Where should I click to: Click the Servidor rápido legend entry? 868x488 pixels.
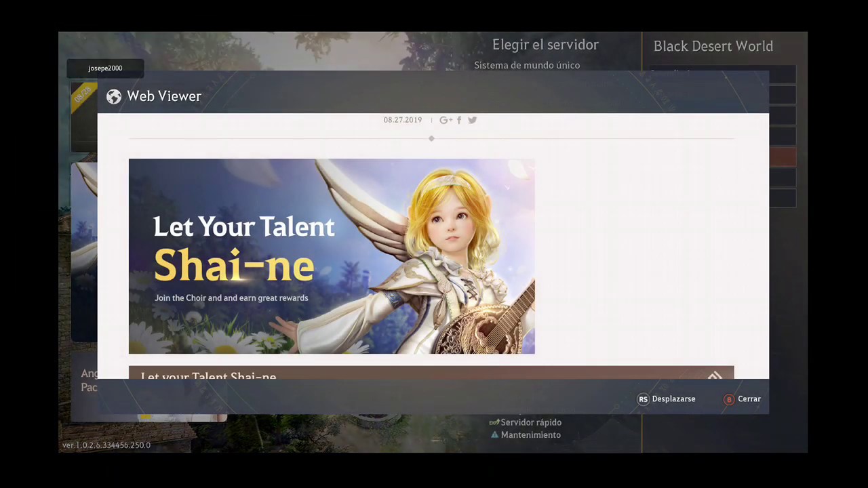526,422
